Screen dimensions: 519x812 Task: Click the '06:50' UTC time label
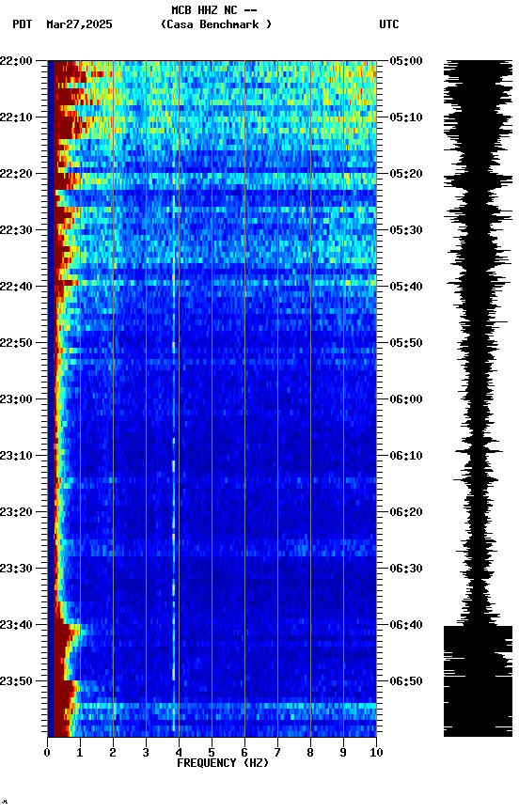(406, 681)
